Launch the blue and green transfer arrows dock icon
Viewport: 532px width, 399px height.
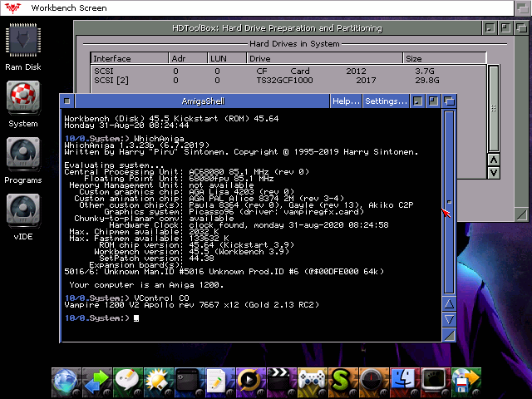click(97, 382)
